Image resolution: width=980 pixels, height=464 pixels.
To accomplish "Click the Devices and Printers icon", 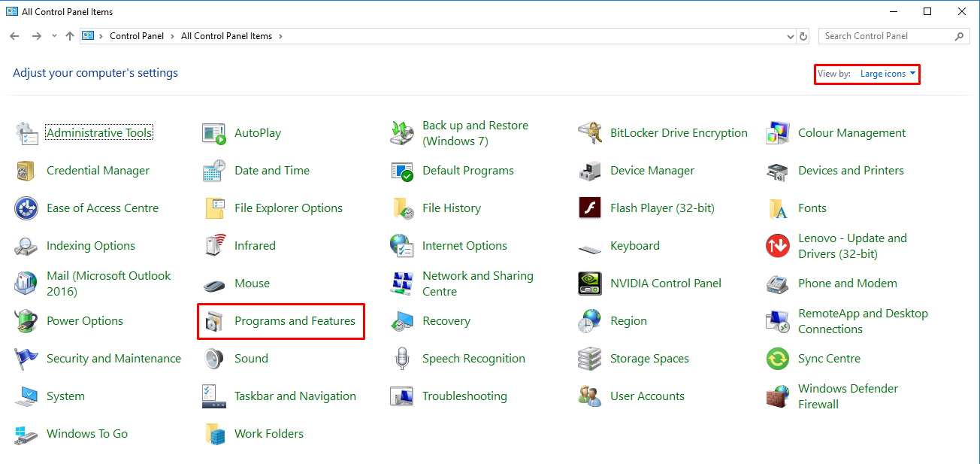I will (x=778, y=171).
